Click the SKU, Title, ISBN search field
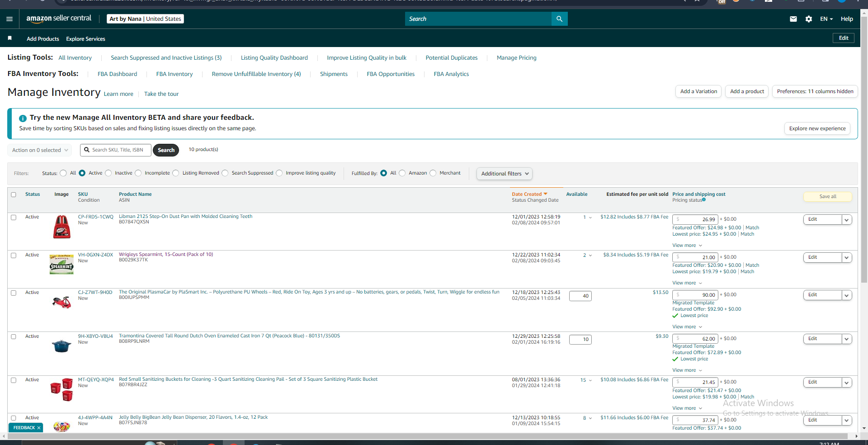868x445 pixels. (116, 150)
